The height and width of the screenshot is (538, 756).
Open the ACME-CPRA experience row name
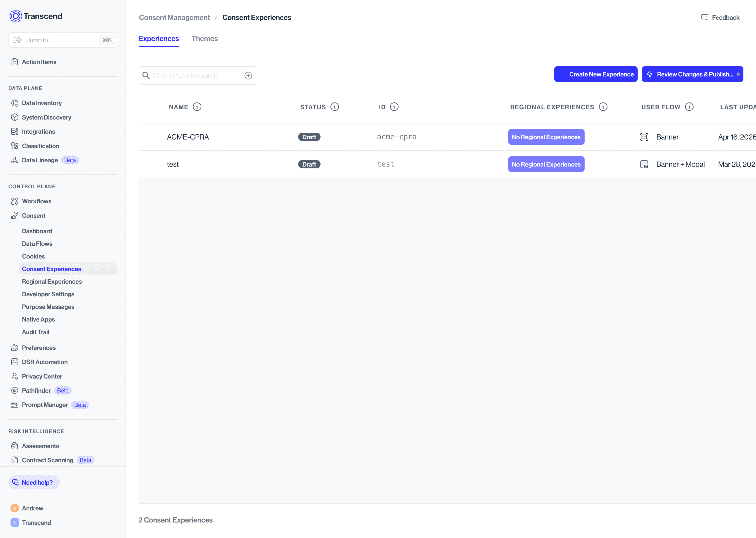point(188,137)
